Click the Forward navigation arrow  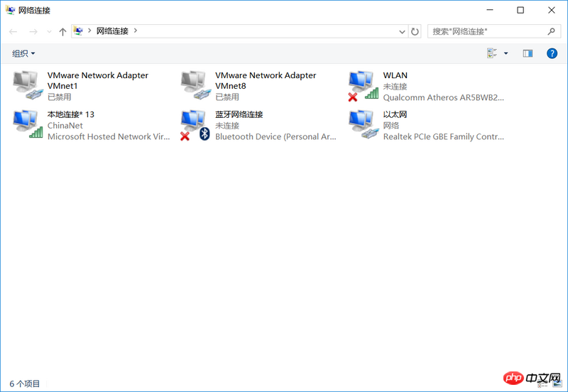click(x=33, y=31)
